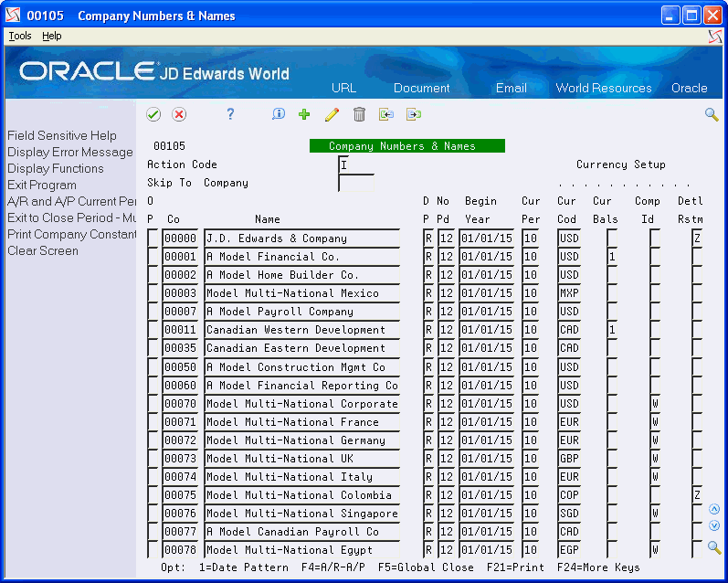
Task: Click the F5=Global Close function key text
Action: 426,567
